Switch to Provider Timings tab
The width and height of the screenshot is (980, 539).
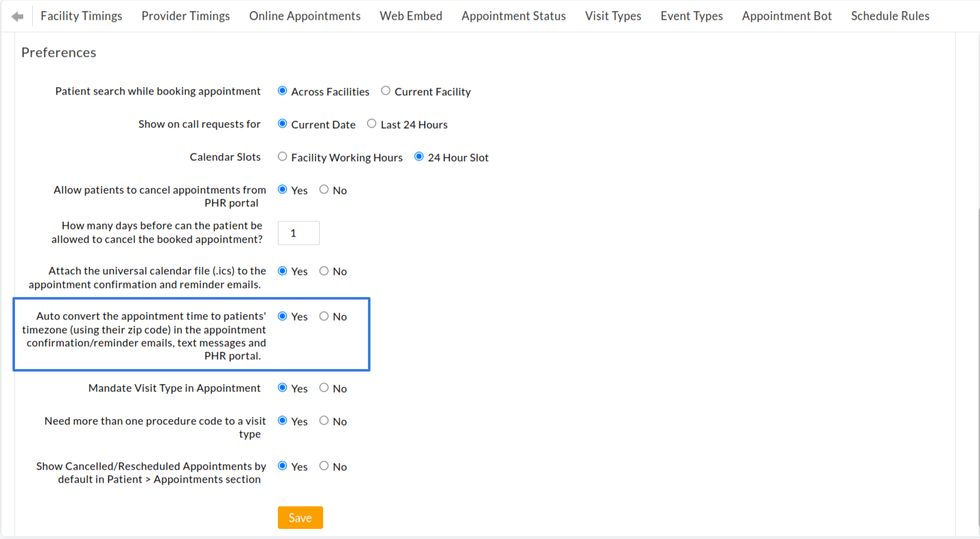click(x=185, y=16)
